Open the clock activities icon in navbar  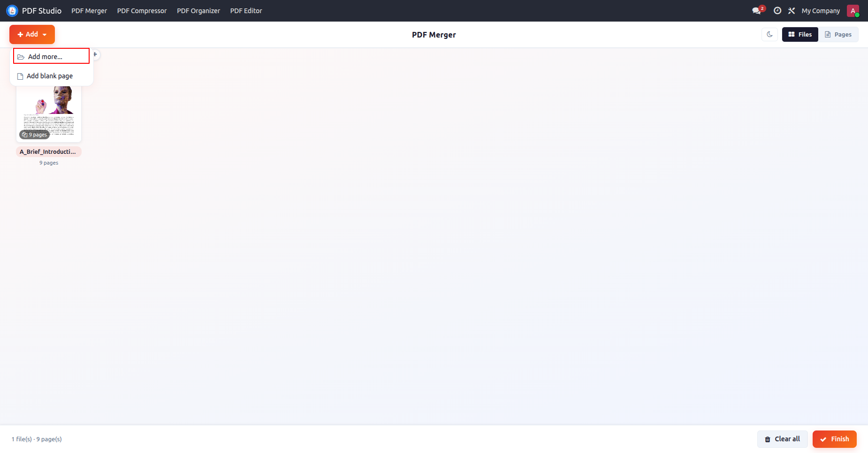click(777, 11)
